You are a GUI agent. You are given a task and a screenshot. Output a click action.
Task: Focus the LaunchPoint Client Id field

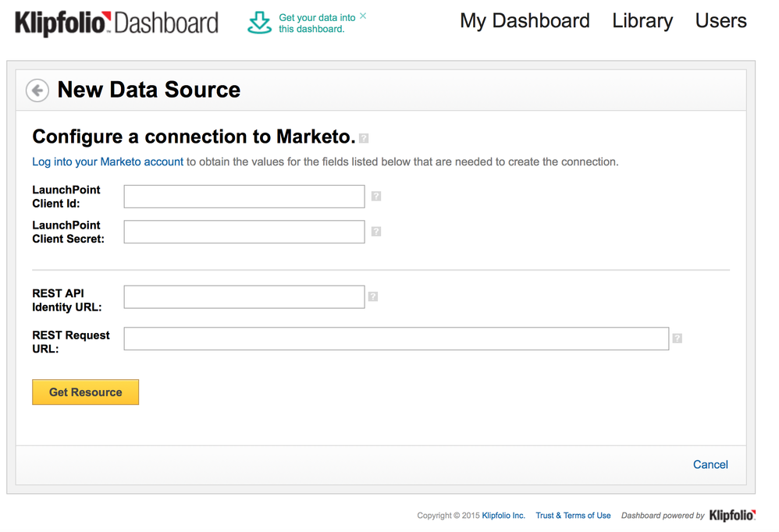(244, 197)
